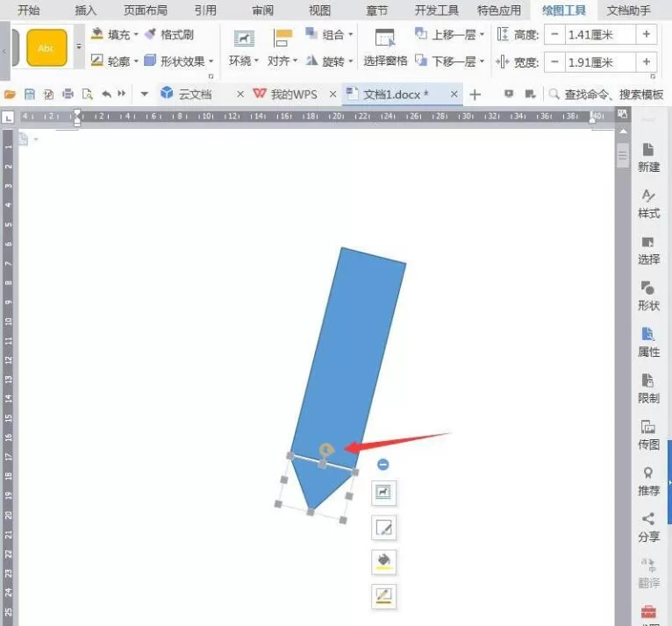672x626 pixels.
Task: Apply the orange Abc shape style
Action: (46, 47)
